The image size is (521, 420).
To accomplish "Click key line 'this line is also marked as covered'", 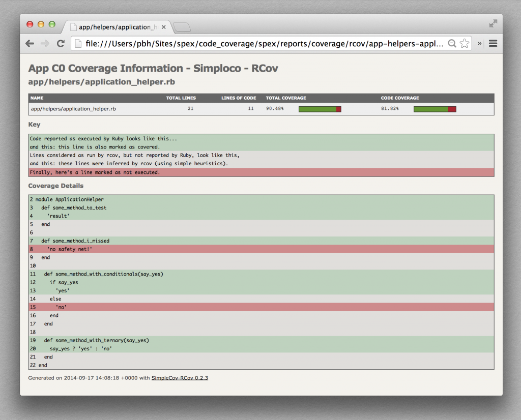I will pos(261,147).
